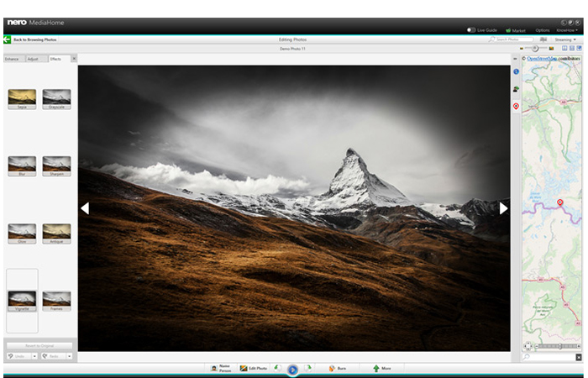Click the Undo button
The image size is (588, 378).
18,356
